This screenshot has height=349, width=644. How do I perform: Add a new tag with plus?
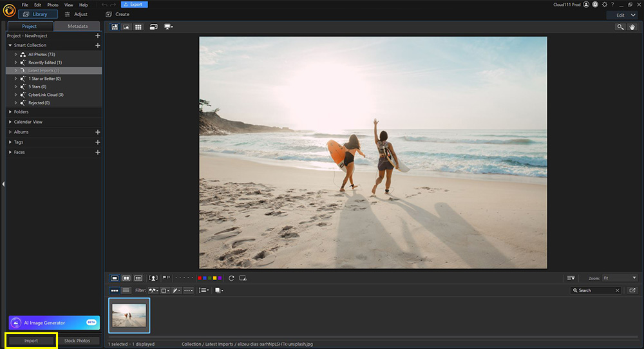click(x=98, y=142)
